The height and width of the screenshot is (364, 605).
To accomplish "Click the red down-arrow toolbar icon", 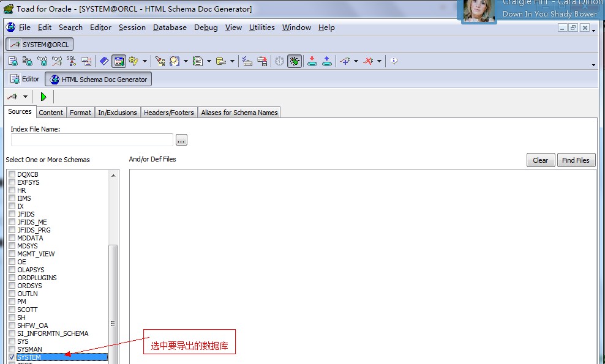I will [x=312, y=61].
